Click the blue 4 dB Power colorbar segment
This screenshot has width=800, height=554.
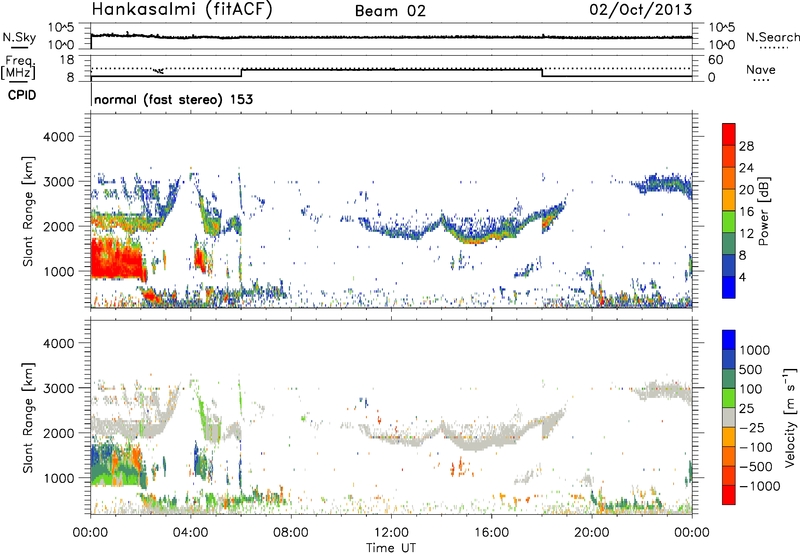(729, 287)
